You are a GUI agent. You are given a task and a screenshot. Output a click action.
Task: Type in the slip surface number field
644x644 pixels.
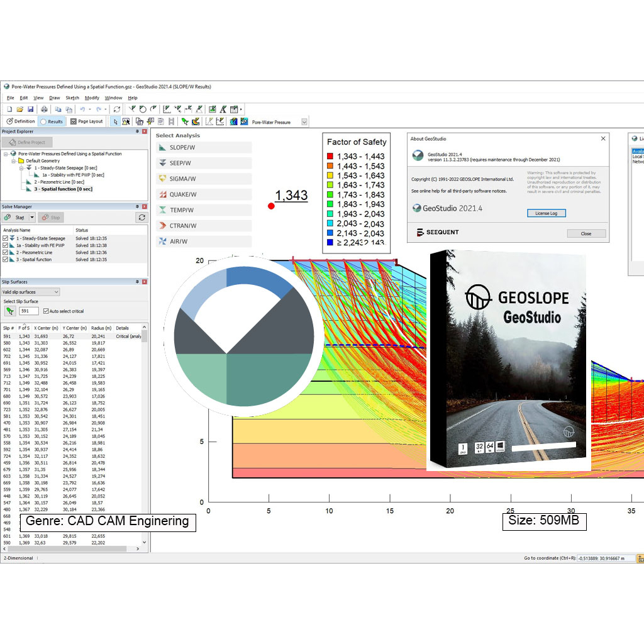(x=28, y=311)
